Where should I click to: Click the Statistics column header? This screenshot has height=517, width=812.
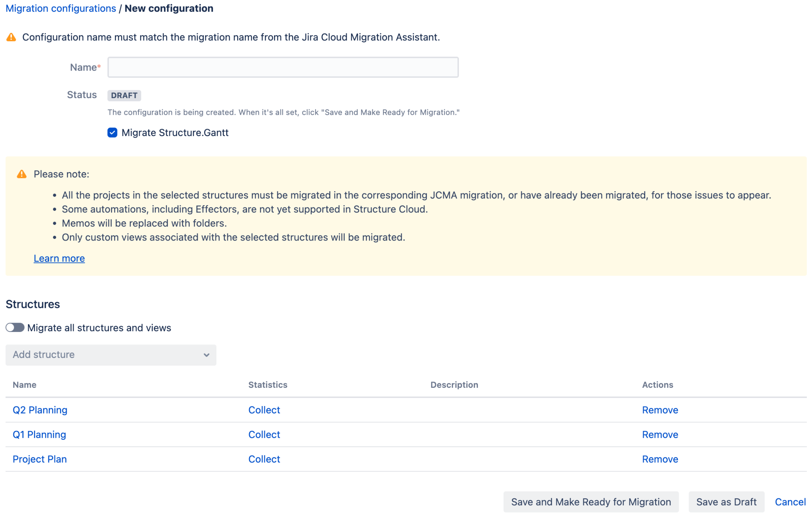pos(268,385)
